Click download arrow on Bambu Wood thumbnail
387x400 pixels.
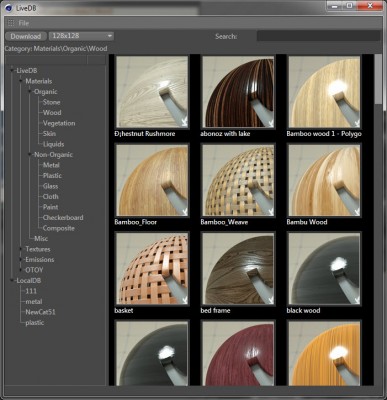pyautogui.click(x=356, y=211)
